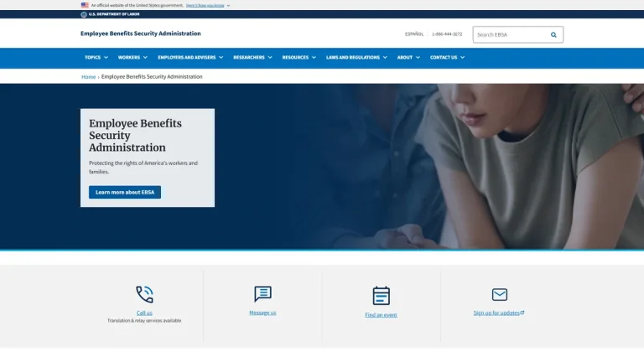Click the envelope Sign up icon
The width and height of the screenshot is (644, 362).
pos(500,294)
